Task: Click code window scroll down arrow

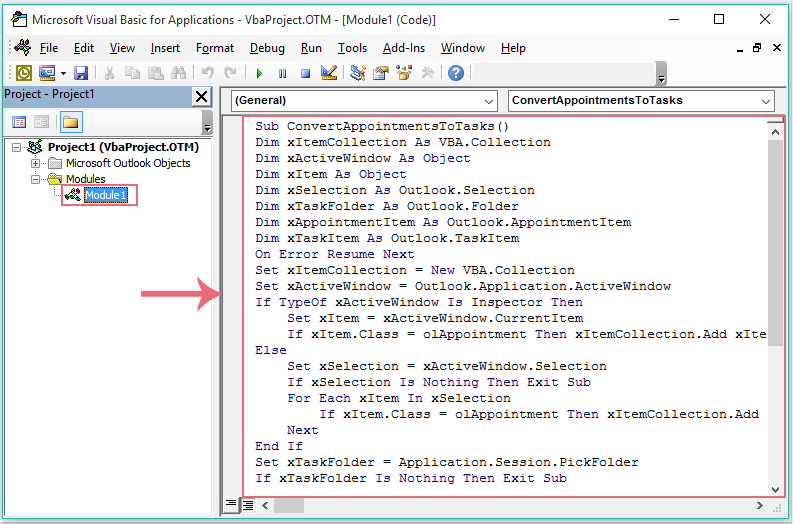Action: (x=775, y=489)
